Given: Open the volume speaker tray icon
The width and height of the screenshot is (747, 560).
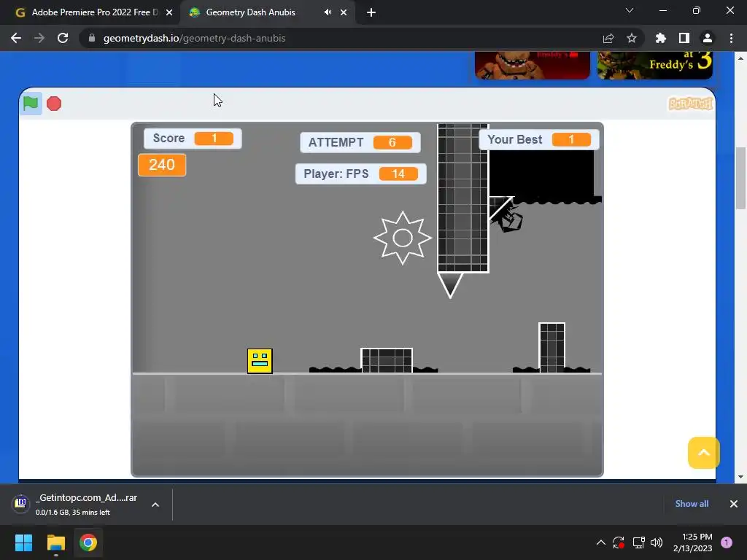Looking at the screenshot, I should (x=657, y=542).
